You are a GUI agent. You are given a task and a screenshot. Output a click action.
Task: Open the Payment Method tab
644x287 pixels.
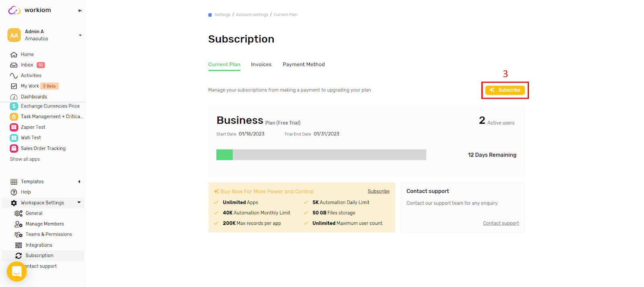[x=303, y=64]
